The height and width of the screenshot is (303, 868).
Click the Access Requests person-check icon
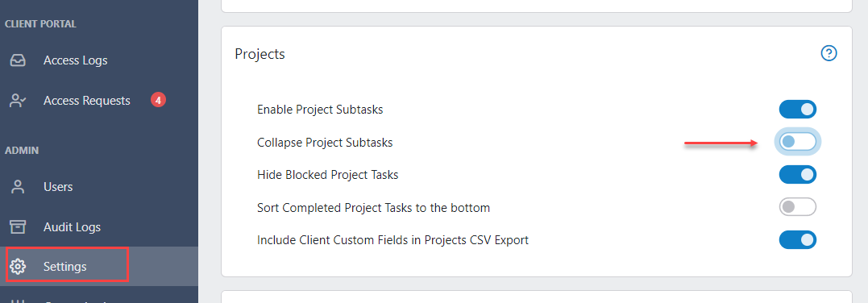(18, 101)
